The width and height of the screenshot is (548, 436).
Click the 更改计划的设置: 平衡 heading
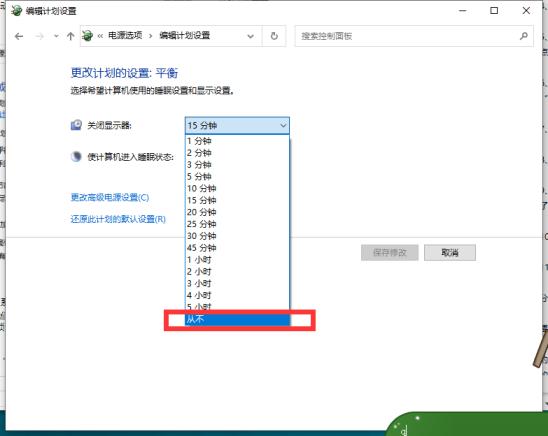pyautogui.click(x=124, y=73)
